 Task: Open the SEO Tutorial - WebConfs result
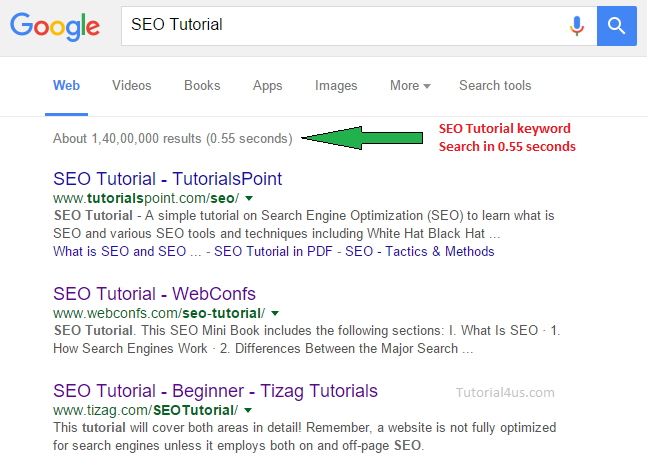coord(154,294)
